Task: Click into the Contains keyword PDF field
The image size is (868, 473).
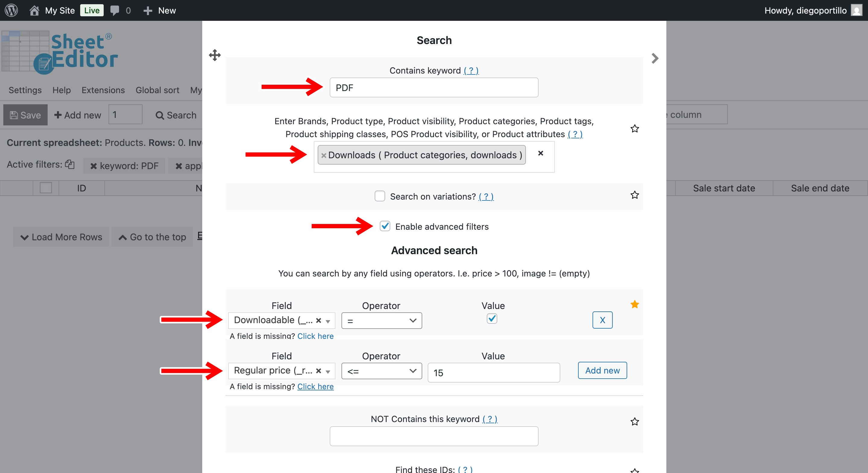Action: tap(434, 88)
